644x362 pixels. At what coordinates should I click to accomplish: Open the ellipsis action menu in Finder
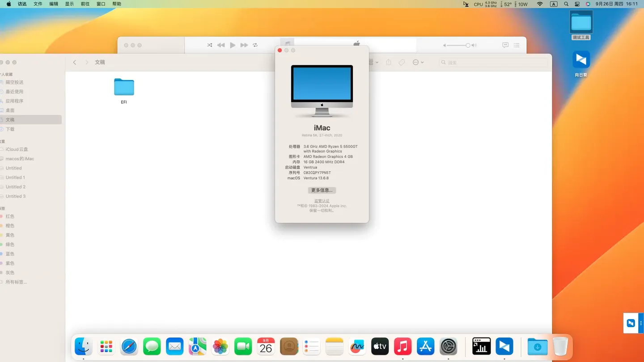pyautogui.click(x=416, y=63)
